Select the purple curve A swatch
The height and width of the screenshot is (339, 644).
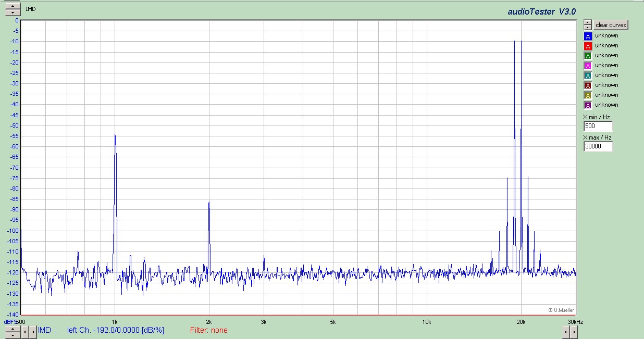[588, 105]
